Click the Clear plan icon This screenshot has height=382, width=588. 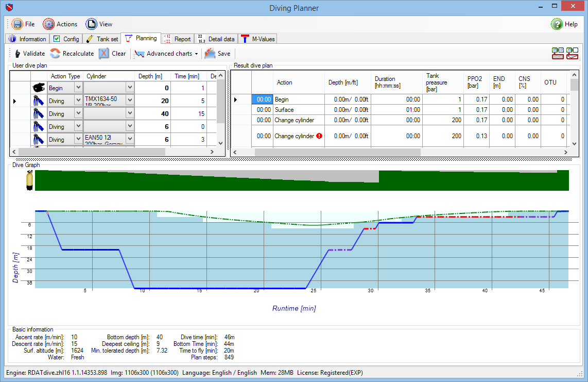coord(104,54)
